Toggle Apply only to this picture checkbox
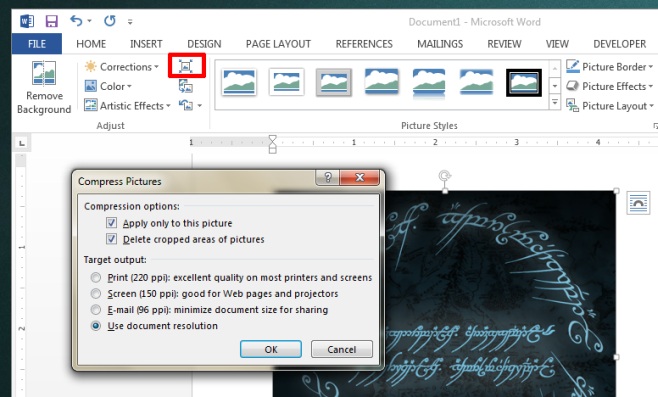The image size is (658, 397). (111, 223)
